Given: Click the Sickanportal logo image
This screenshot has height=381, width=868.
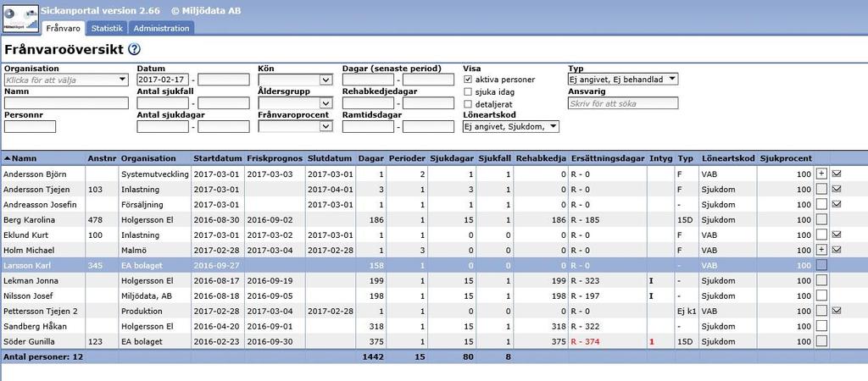Looking at the screenshot, I should click(x=20, y=19).
